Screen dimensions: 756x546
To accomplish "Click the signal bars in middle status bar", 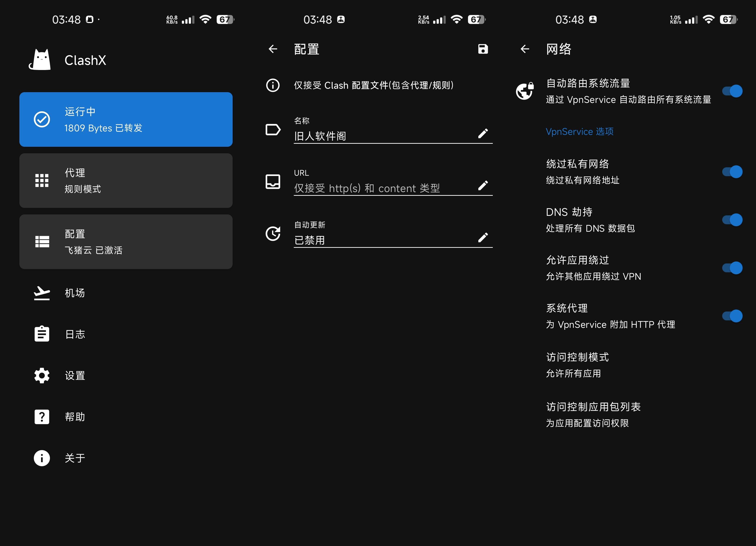I will [439, 20].
